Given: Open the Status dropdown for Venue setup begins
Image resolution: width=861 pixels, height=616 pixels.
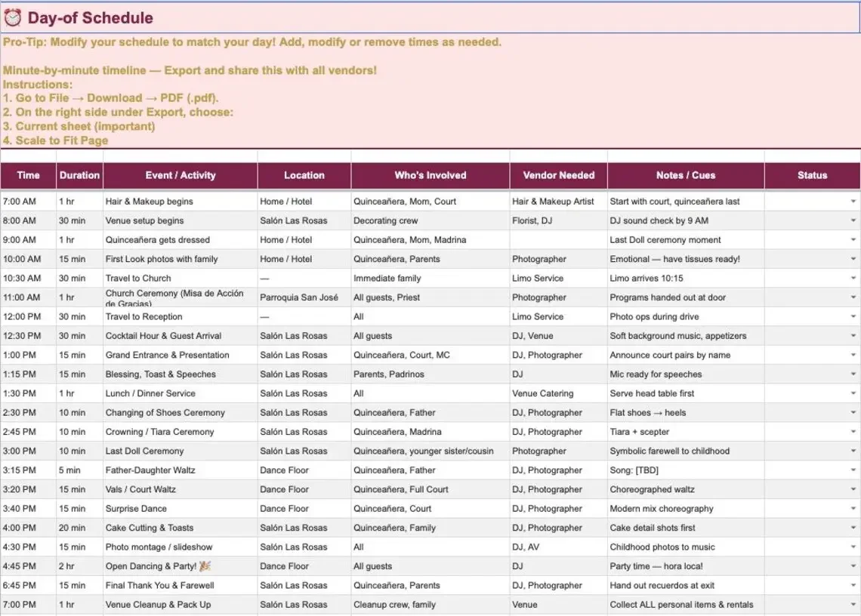Looking at the screenshot, I should [x=854, y=220].
